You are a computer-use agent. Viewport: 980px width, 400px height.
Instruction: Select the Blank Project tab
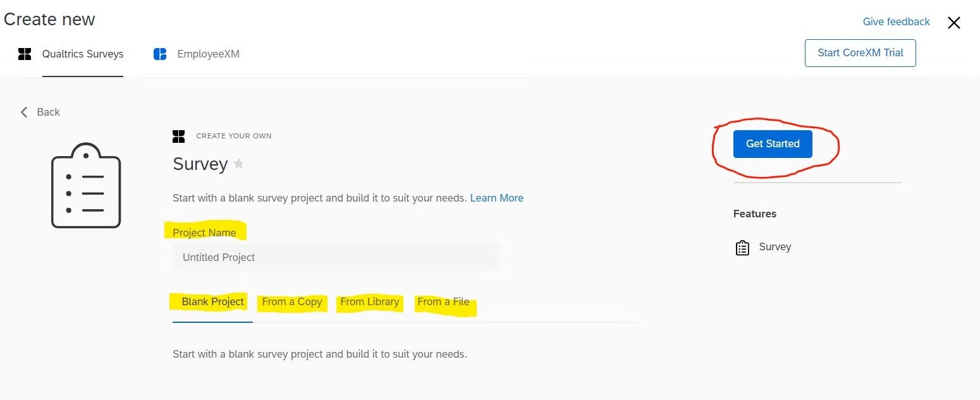(x=212, y=301)
